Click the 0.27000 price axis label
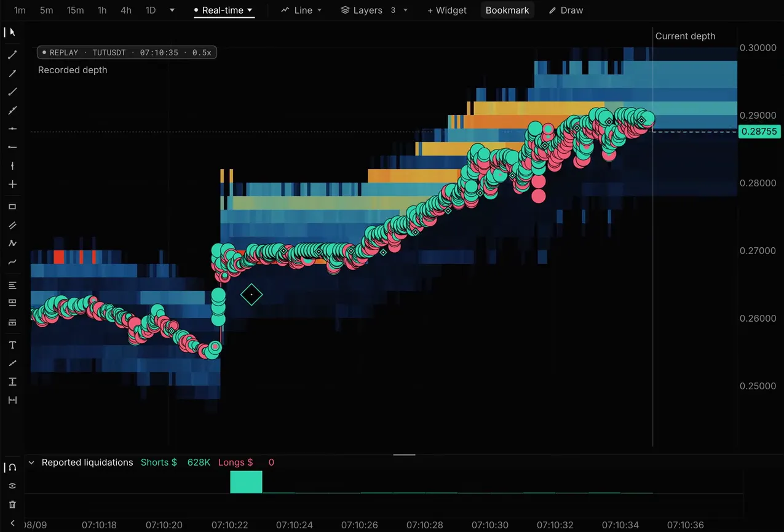This screenshot has width=784, height=532. click(x=758, y=251)
